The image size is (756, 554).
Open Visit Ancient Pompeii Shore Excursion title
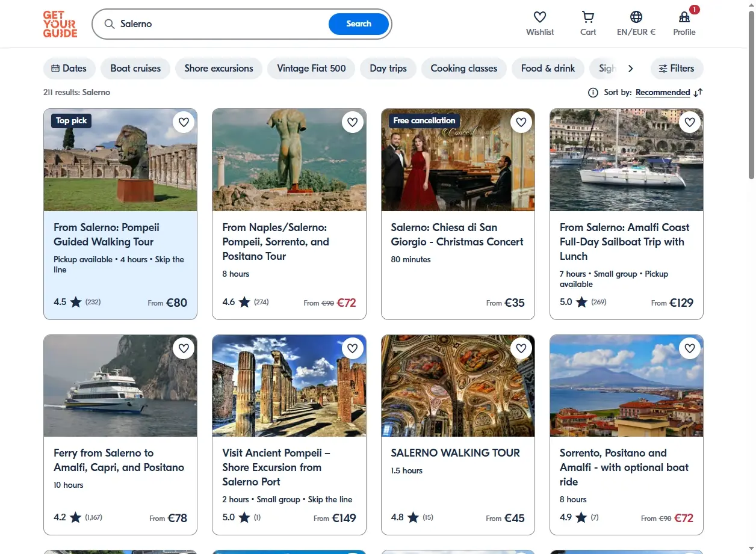[276, 467]
